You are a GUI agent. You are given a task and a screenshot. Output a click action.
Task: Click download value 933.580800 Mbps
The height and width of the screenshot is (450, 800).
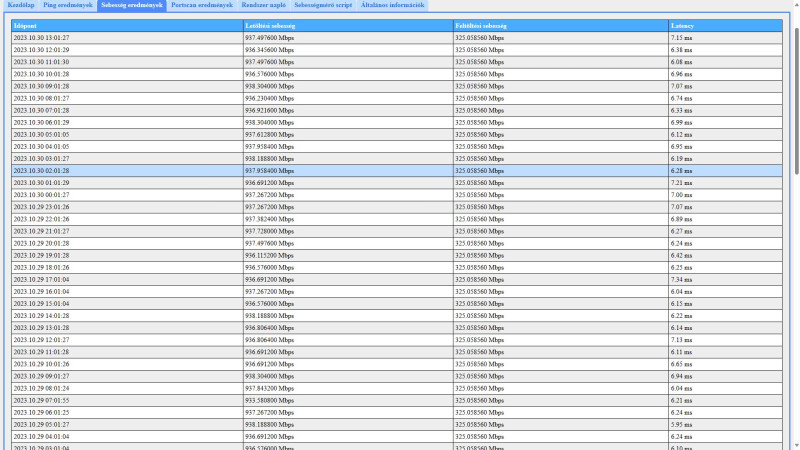pyautogui.click(x=269, y=401)
